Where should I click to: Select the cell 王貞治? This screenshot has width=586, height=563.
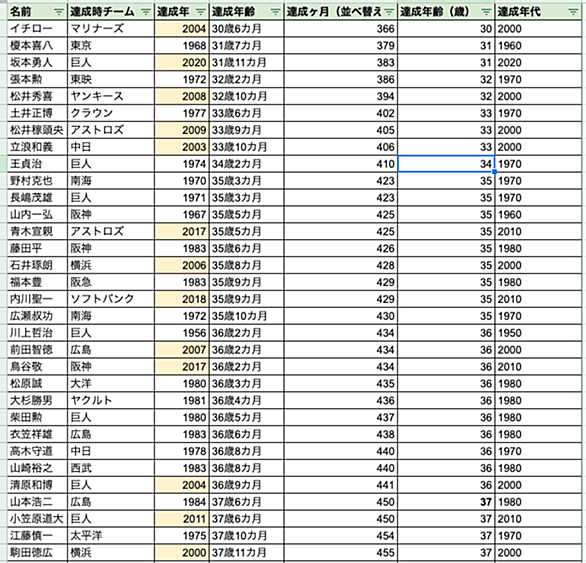pyautogui.click(x=37, y=164)
